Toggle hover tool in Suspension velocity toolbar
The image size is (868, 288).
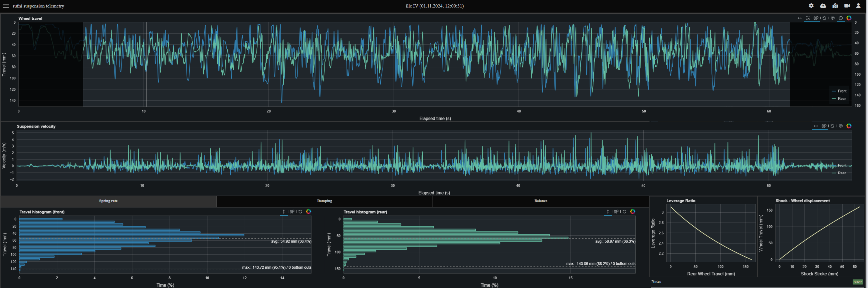pos(841,126)
